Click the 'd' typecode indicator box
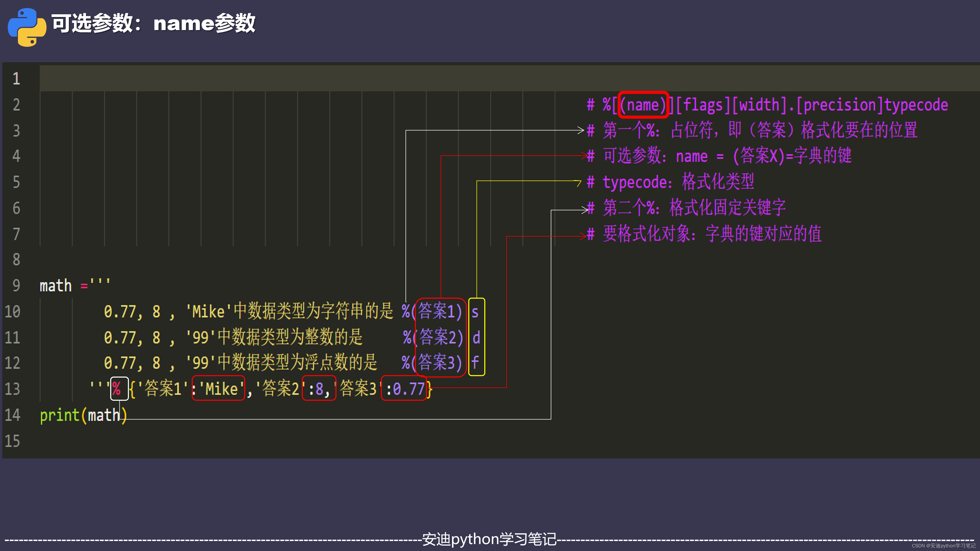Screen dimensions: 980x551 coord(478,336)
